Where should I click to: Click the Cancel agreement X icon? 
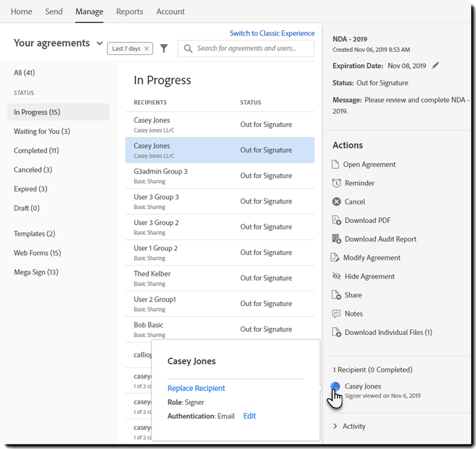[337, 202]
